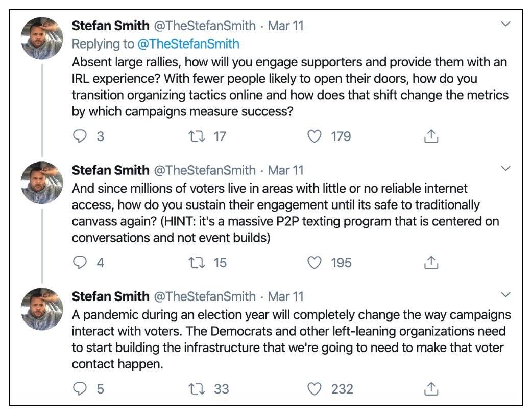Retweet the tweet with 17 retweets
The height and width of the screenshot is (416, 532).
[197, 136]
